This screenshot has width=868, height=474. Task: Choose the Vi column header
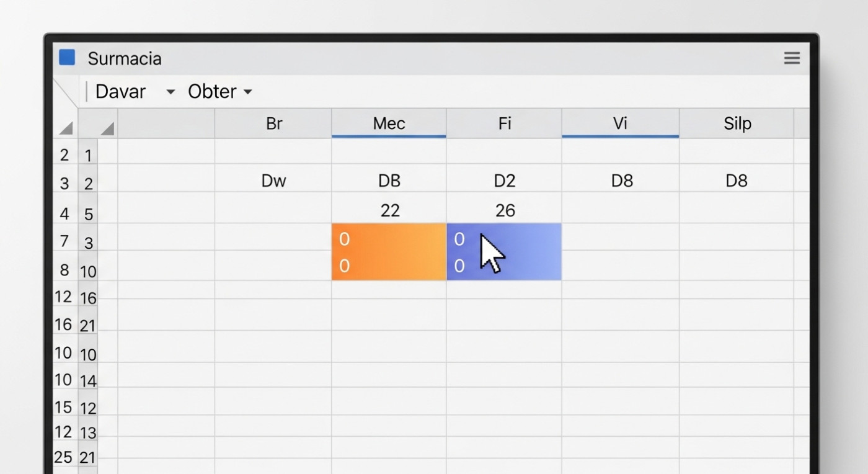pyautogui.click(x=620, y=123)
